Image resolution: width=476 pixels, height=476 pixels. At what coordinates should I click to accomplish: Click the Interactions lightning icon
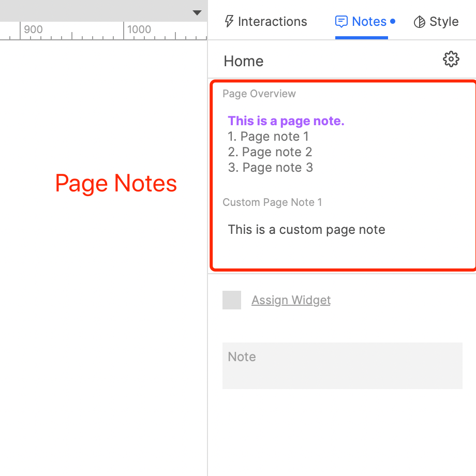click(228, 21)
